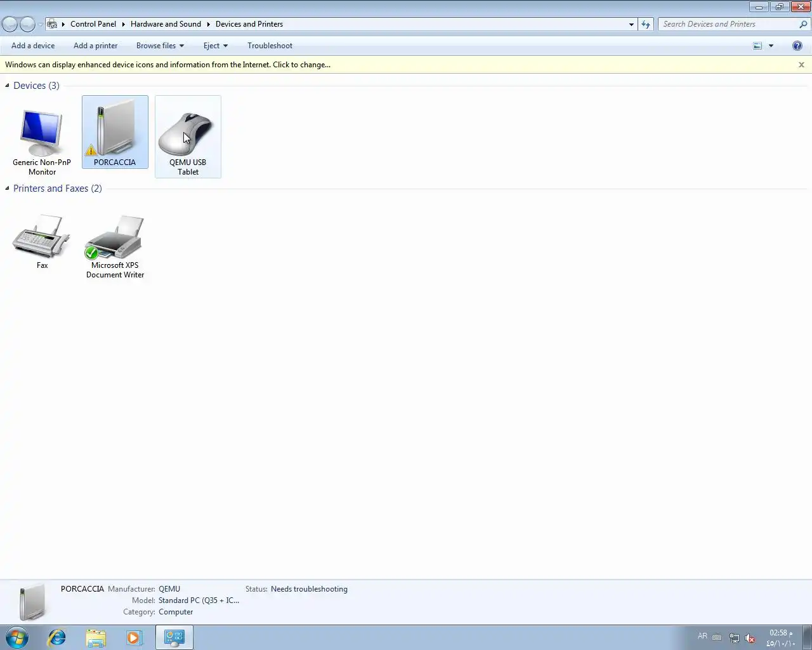Launch Internet Explorer from taskbar
The image size is (812, 650).
57,637
